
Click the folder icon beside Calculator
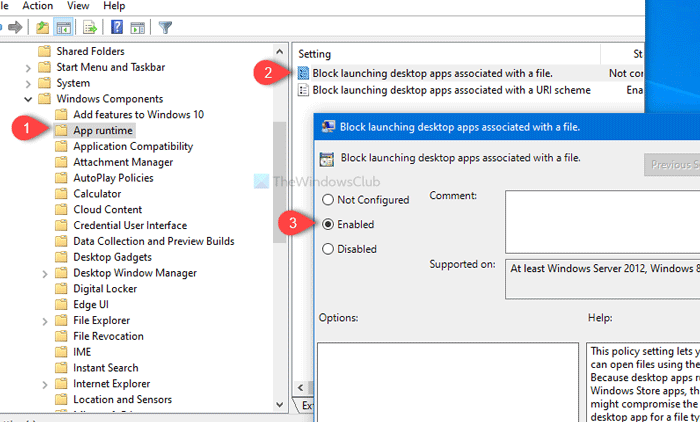tap(61, 194)
